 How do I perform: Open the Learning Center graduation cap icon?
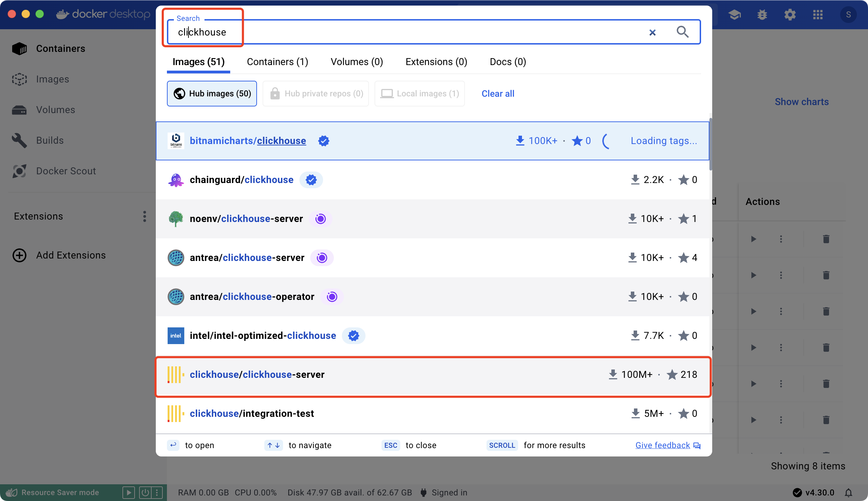pos(734,15)
